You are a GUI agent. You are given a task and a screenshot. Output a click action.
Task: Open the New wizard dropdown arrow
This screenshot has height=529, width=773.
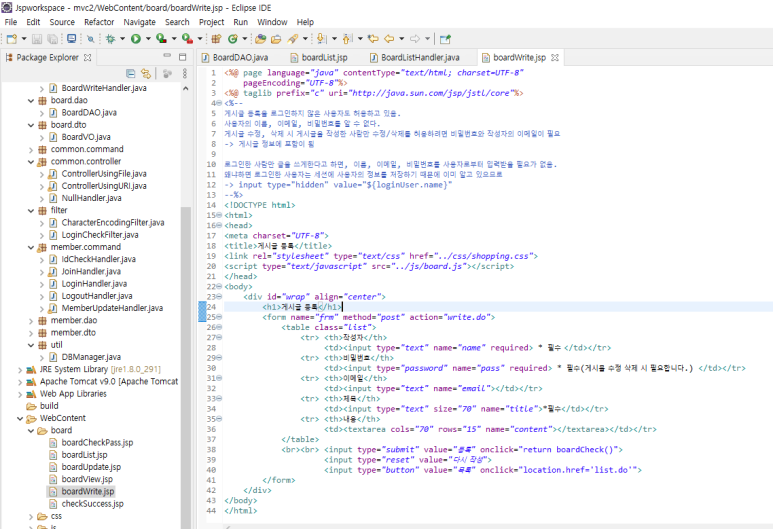[24, 38]
